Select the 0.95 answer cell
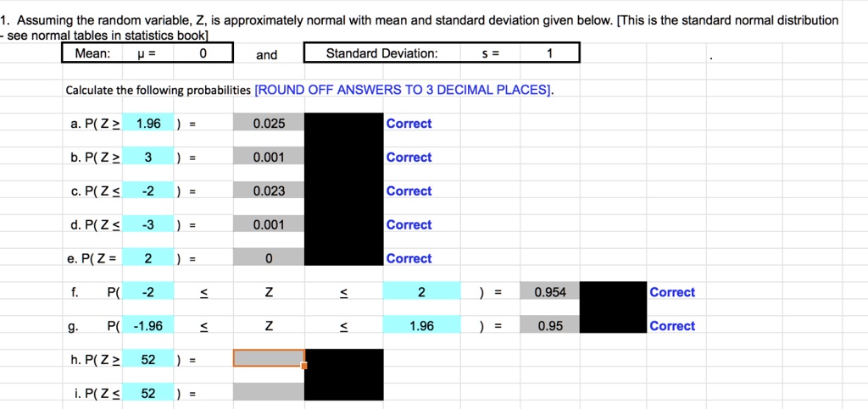 click(550, 326)
